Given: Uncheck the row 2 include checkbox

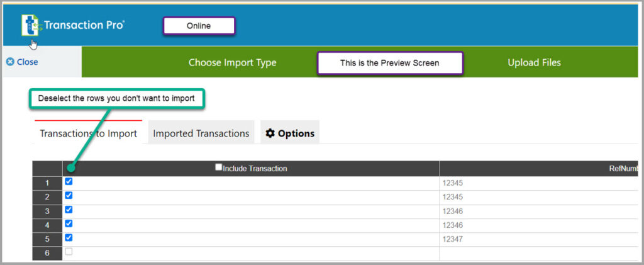Looking at the screenshot, I should pos(69,195).
